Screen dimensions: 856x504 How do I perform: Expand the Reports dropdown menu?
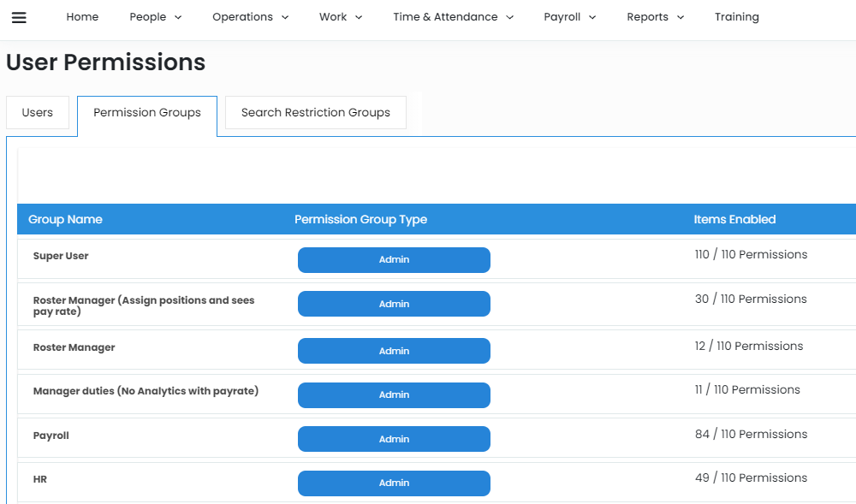[x=655, y=17]
